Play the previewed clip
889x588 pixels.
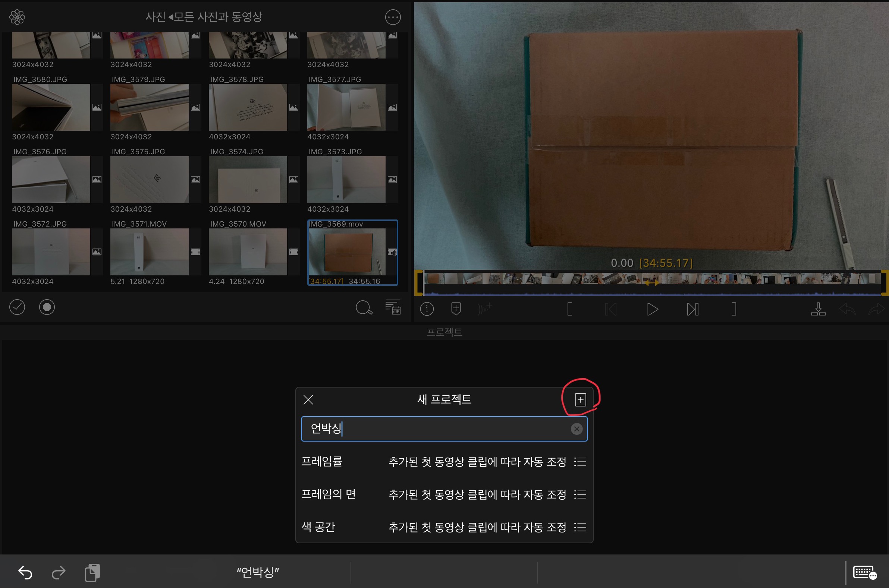click(652, 309)
